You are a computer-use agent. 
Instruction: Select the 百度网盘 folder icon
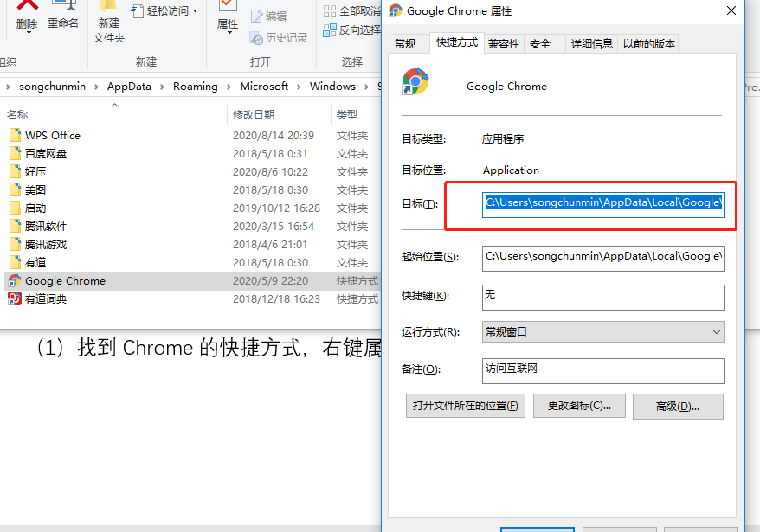15,154
